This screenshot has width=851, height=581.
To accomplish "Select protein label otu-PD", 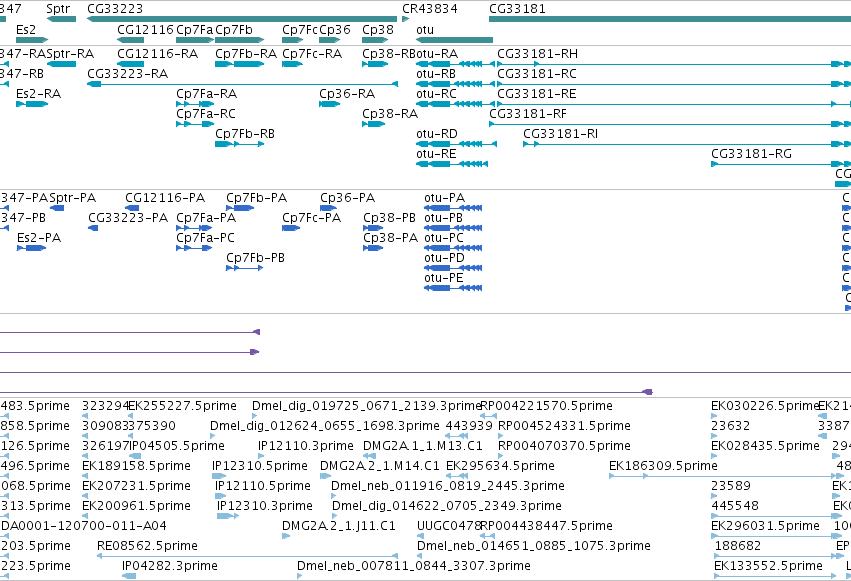I will click(x=444, y=258).
